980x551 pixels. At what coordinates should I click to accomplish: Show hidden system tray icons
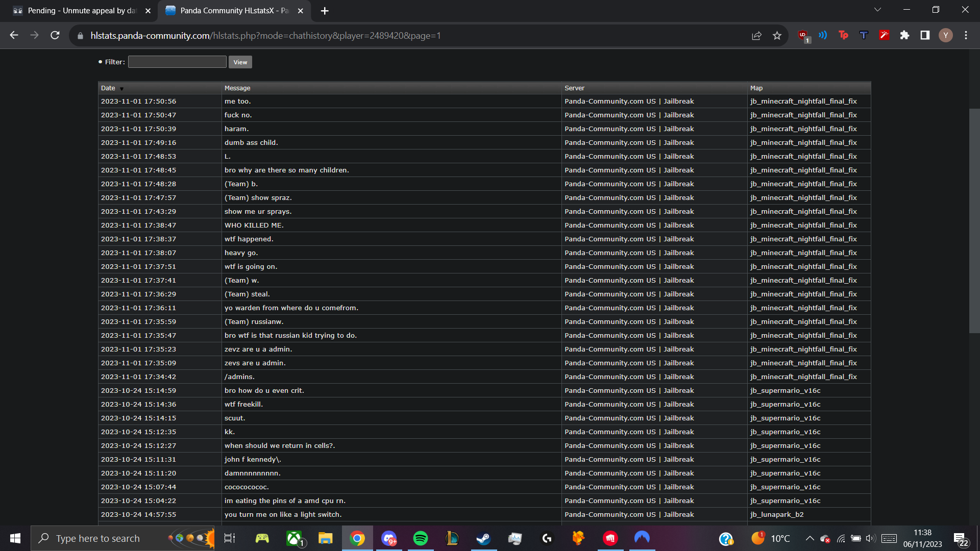[x=810, y=538]
